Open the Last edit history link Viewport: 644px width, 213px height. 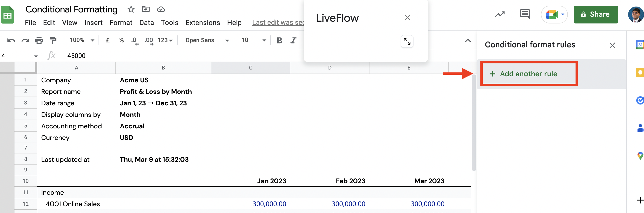pyautogui.click(x=278, y=23)
